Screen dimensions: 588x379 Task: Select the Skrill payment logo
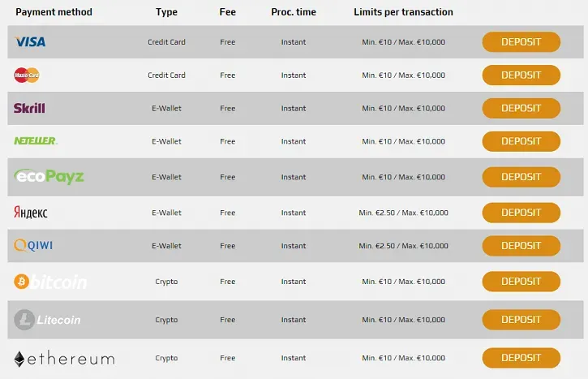29,108
